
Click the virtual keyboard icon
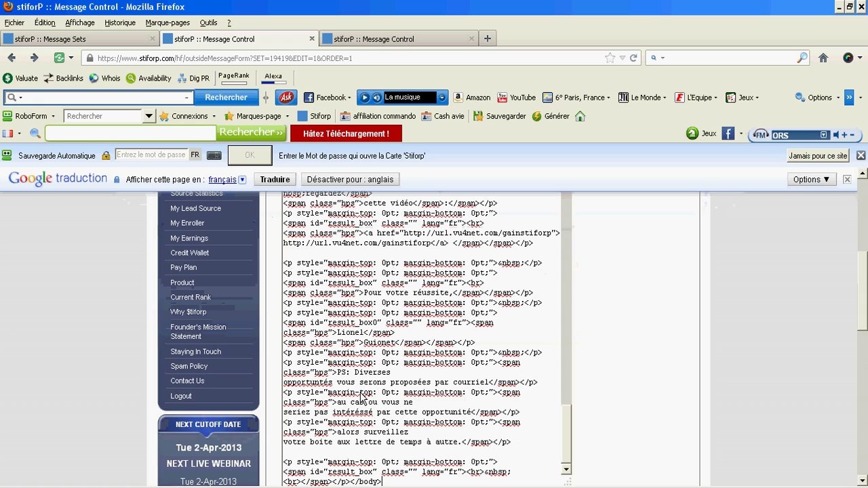click(x=214, y=155)
